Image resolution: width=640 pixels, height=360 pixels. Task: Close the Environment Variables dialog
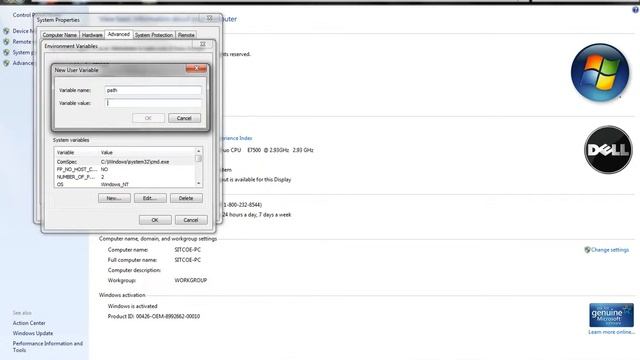202,44
